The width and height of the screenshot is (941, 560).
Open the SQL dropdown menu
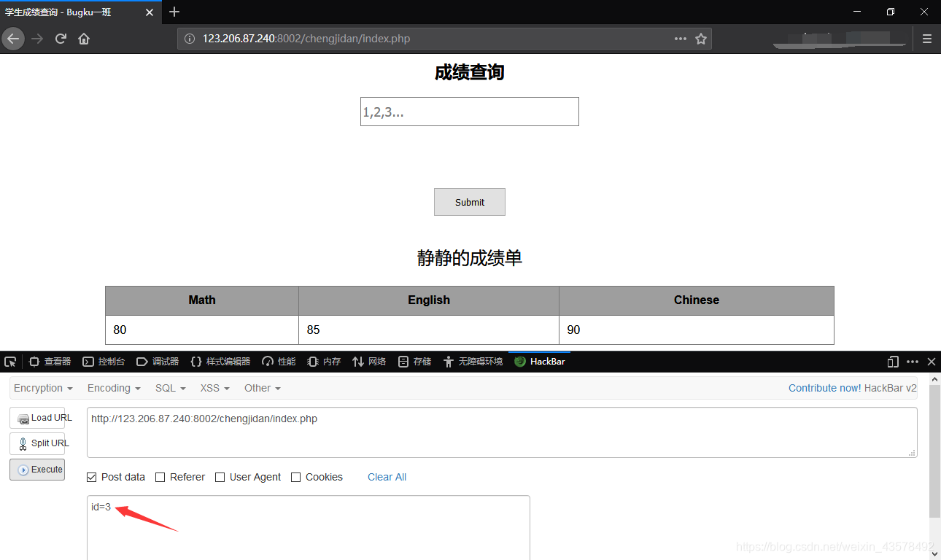pos(171,388)
